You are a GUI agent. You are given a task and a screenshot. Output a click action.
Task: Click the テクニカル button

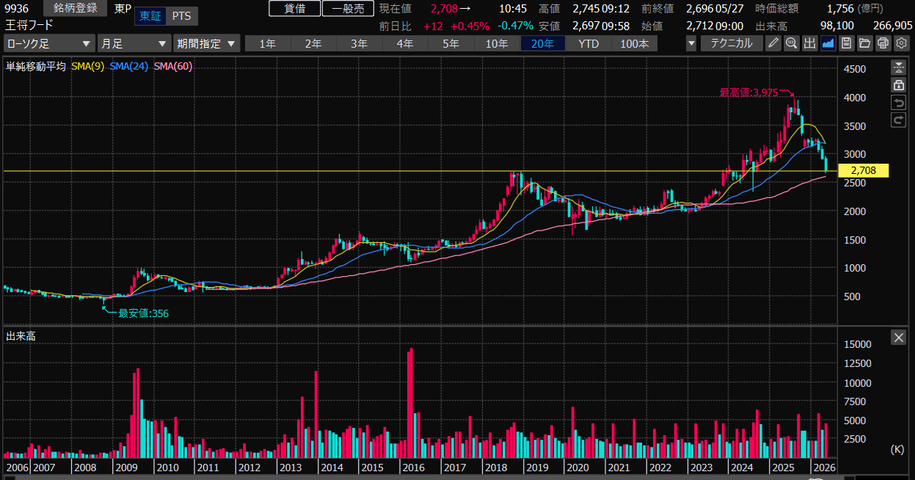click(x=732, y=44)
